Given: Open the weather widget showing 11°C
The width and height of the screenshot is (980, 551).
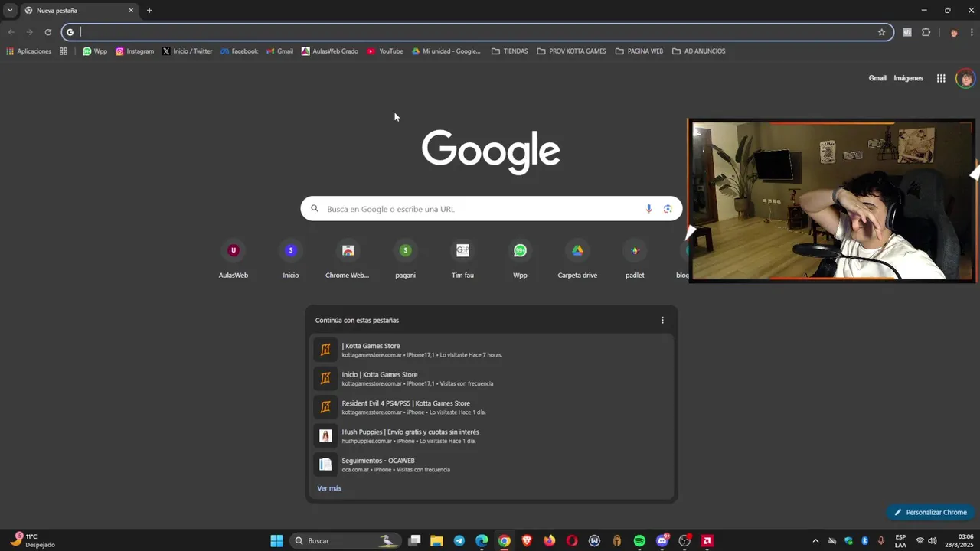Looking at the screenshot, I should [x=33, y=540].
